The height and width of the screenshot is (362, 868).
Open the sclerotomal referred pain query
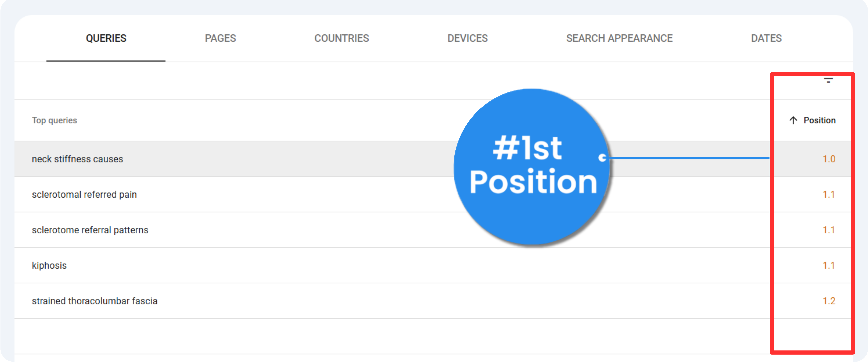point(84,195)
